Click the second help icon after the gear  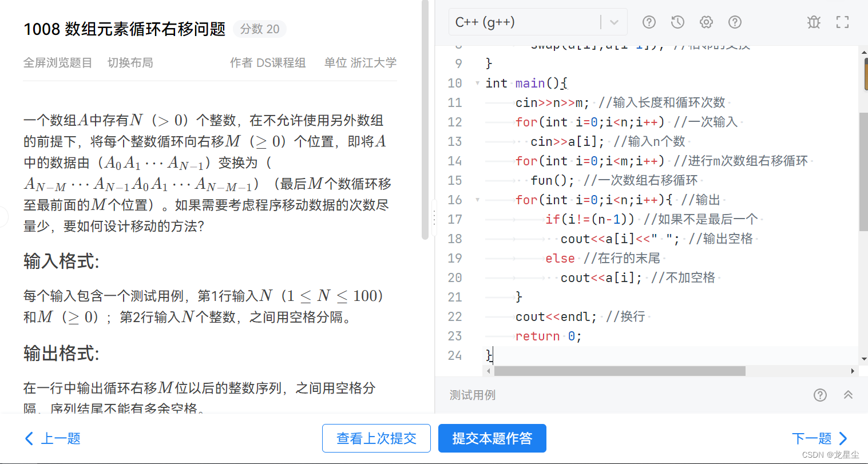[x=735, y=22]
